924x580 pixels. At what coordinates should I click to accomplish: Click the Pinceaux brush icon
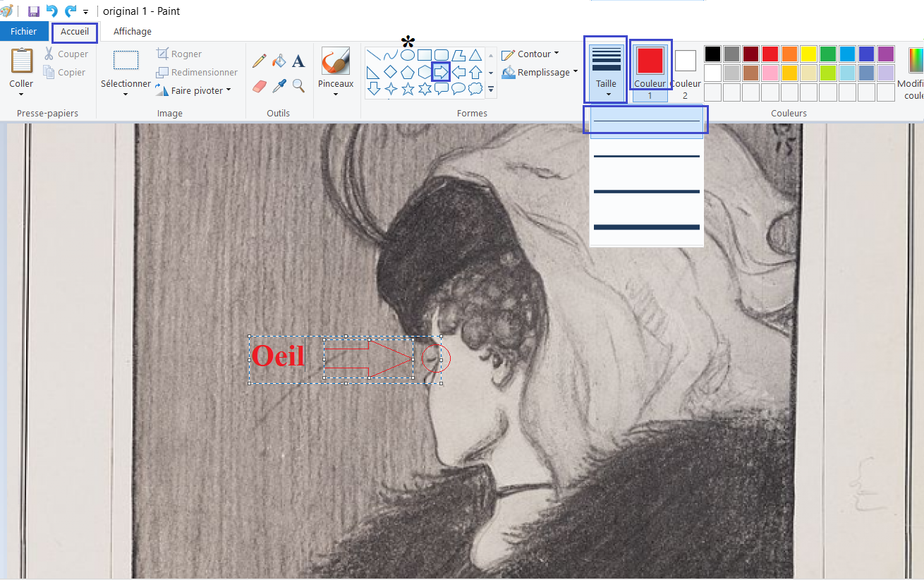(336, 61)
